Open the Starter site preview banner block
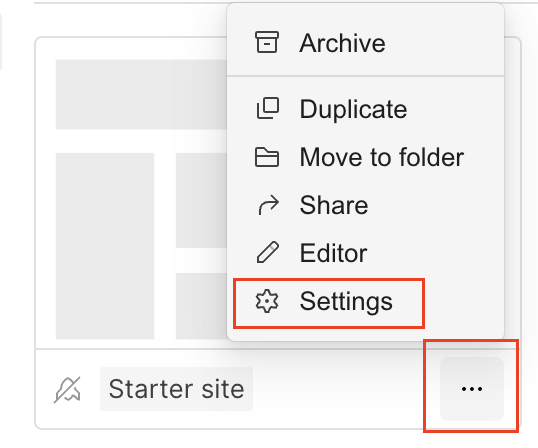Viewport: 538px width, 448px height. (141, 95)
